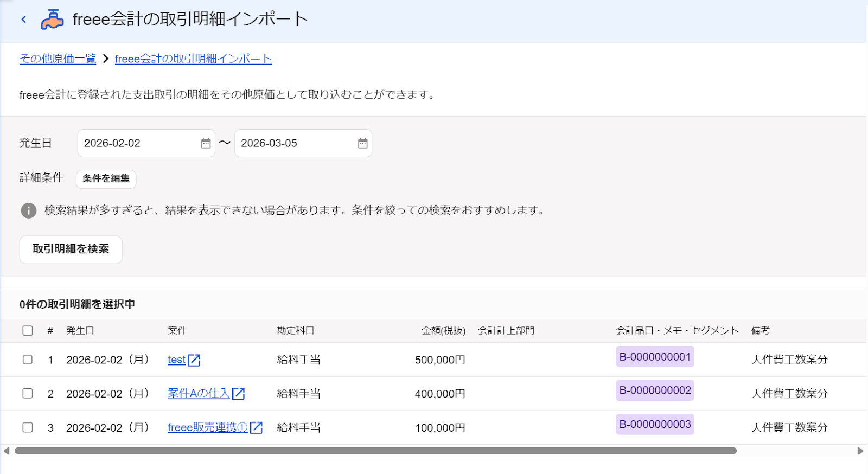The height and width of the screenshot is (474, 868).
Task: Click the 会計計上部門 column header
Action: tap(506, 331)
